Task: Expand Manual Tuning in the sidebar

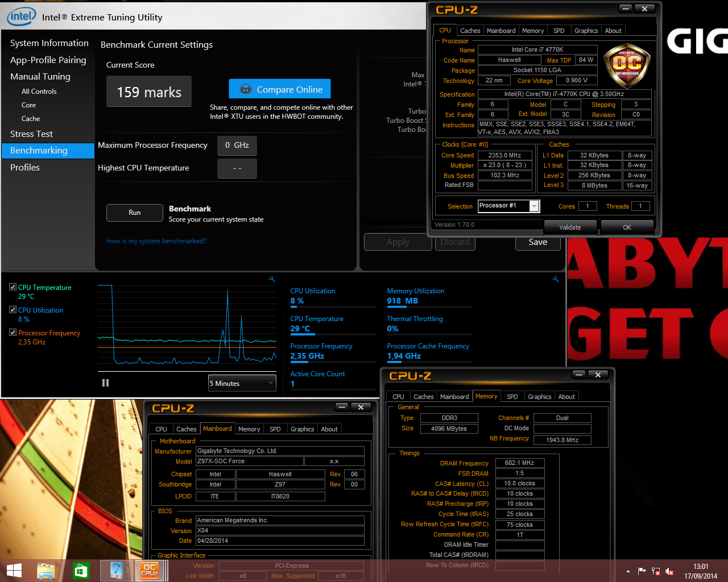Action: 40,76
